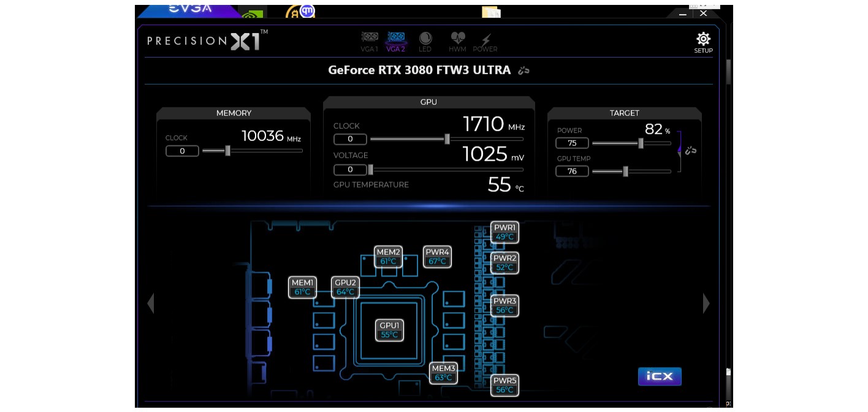Click the 1710 MHz GPU clock value
868x412 pixels.
(493, 124)
